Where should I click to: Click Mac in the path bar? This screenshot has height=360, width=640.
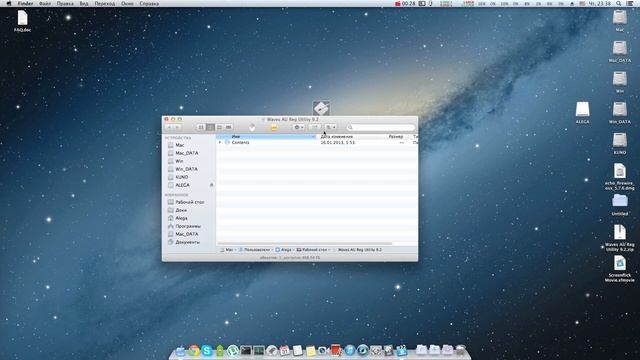pos(227,249)
